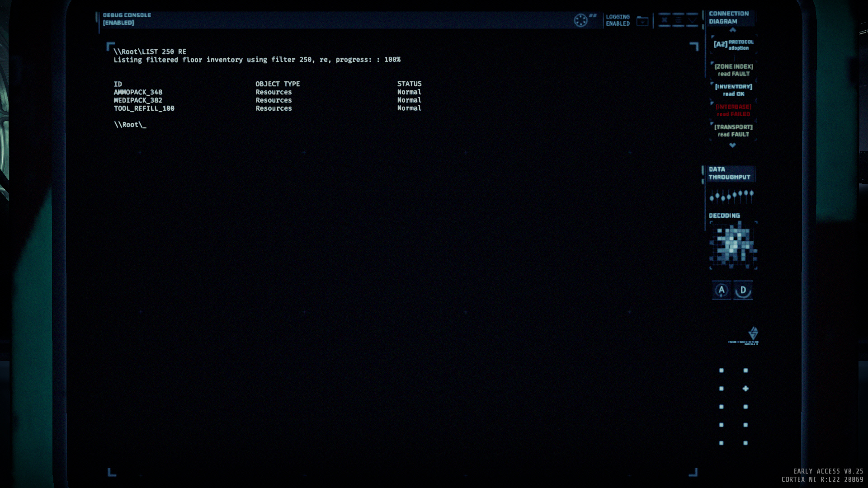Open the logging folder icon
This screenshot has width=868, height=488.
642,21
